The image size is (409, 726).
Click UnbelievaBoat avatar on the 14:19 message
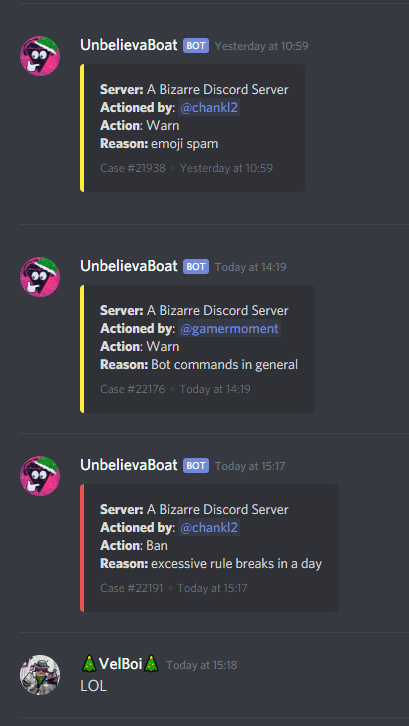(40, 277)
